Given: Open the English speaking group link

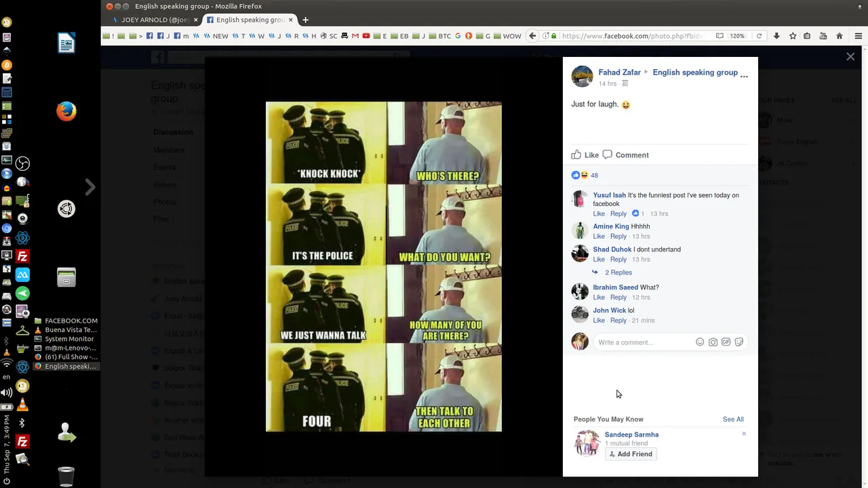Looking at the screenshot, I should pos(695,73).
